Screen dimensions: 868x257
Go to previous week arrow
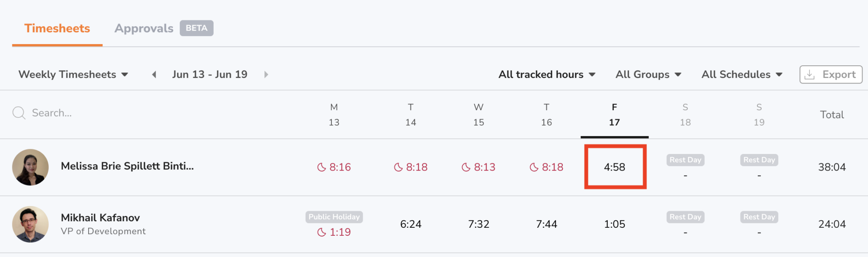coord(154,75)
